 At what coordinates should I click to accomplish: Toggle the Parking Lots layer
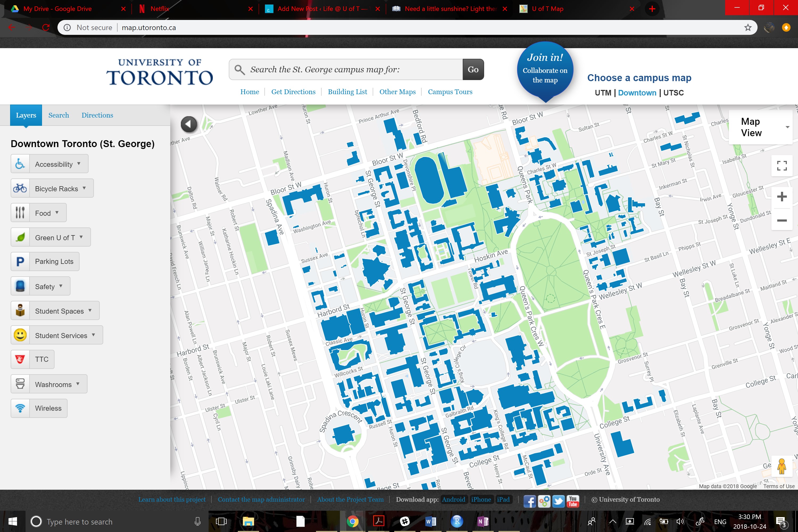coord(54,261)
